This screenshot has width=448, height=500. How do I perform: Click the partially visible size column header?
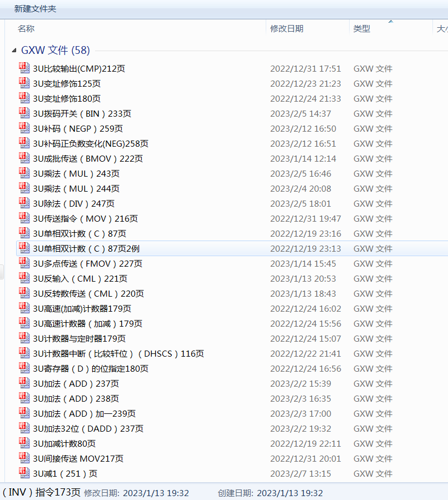[441, 28]
